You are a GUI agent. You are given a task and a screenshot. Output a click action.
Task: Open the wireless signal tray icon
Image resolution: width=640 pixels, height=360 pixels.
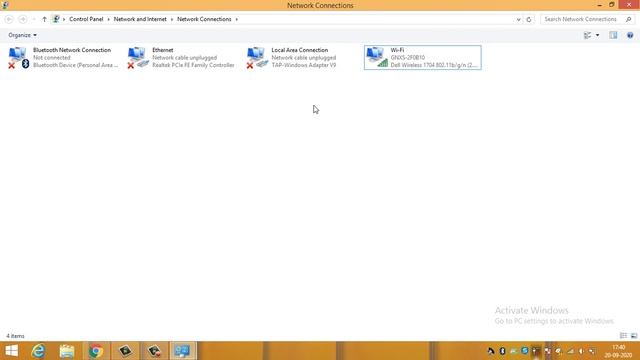coord(571,351)
